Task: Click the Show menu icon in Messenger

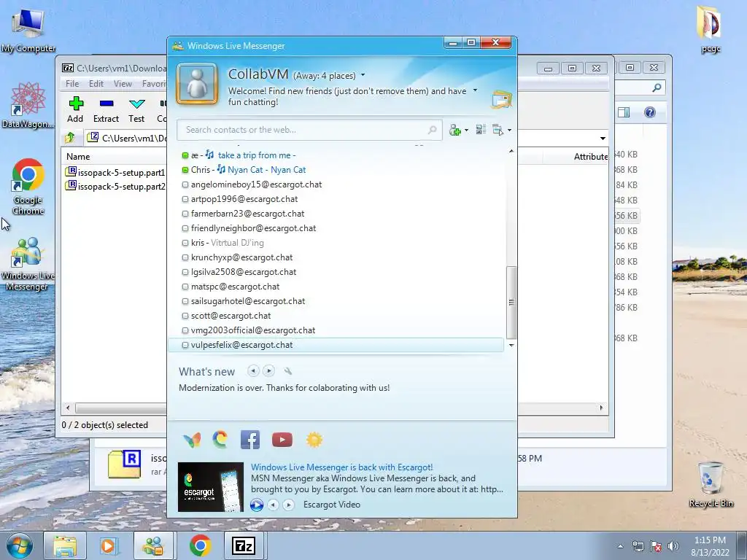Action: 498,130
